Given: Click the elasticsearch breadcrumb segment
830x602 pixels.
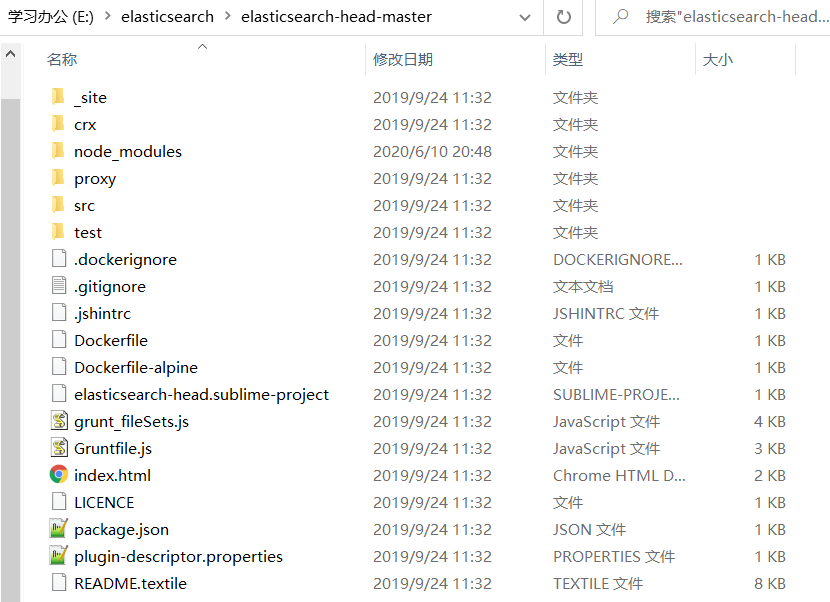Looking at the screenshot, I should 167,16.
